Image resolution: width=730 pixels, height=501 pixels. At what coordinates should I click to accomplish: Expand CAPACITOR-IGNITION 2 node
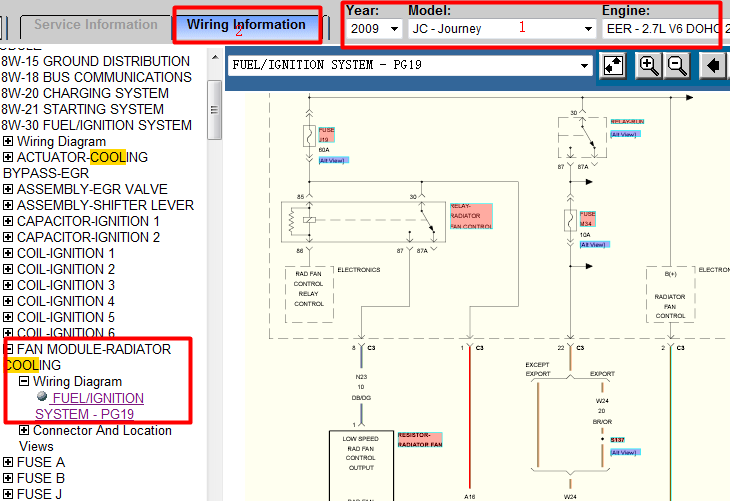click(8, 237)
